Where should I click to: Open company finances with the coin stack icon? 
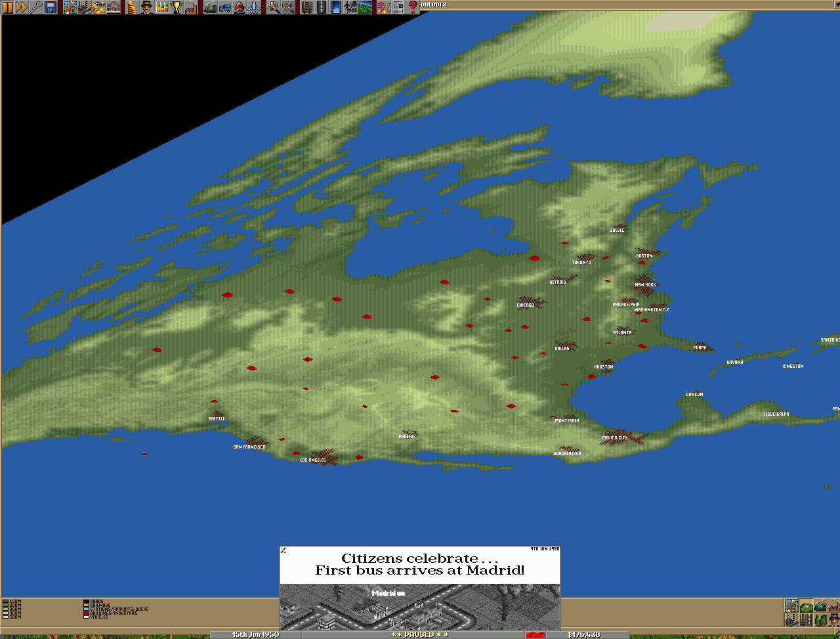point(132,7)
